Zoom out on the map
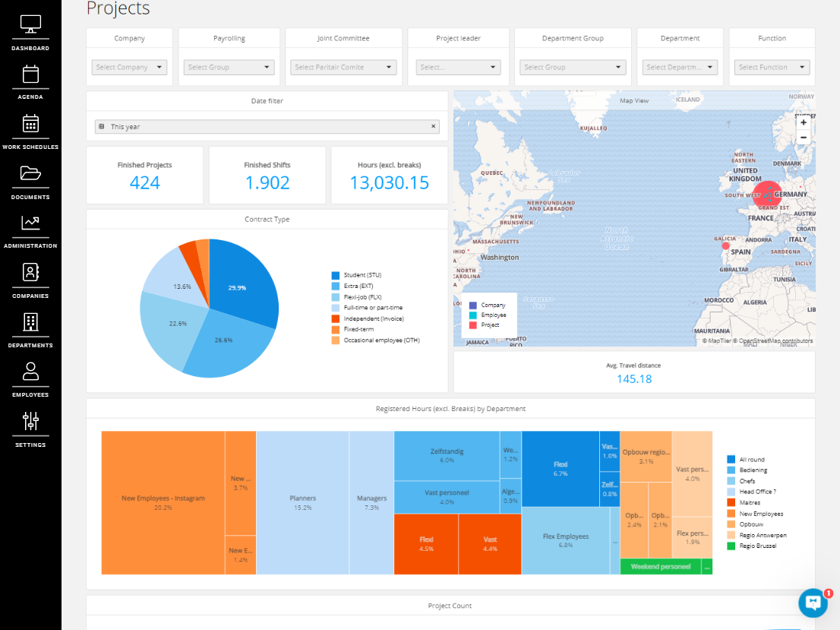The height and width of the screenshot is (630, 840). [x=803, y=138]
